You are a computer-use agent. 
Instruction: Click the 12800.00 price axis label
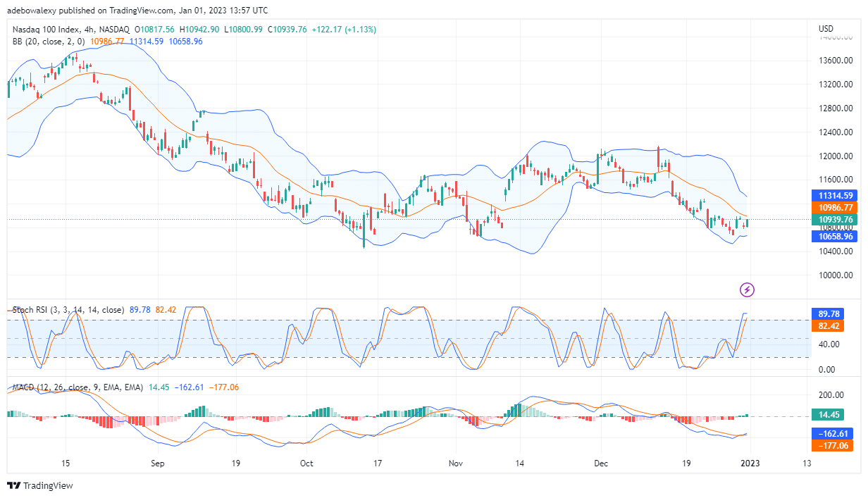pos(836,108)
